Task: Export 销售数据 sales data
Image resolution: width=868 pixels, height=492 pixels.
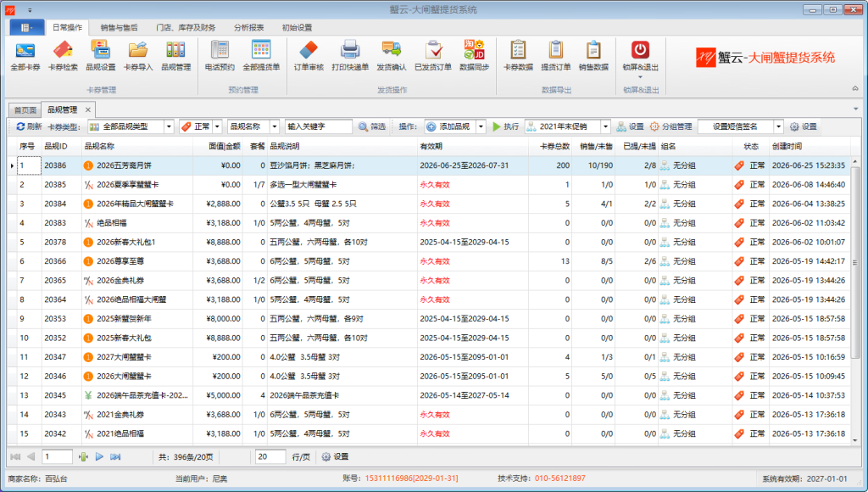Action: coord(593,57)
